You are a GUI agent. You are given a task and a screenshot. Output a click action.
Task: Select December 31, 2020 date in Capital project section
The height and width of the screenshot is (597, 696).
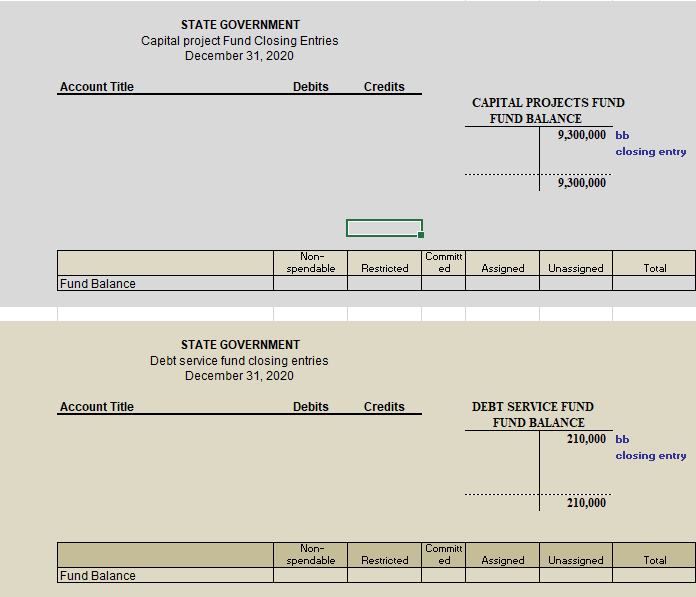point(239,56)
